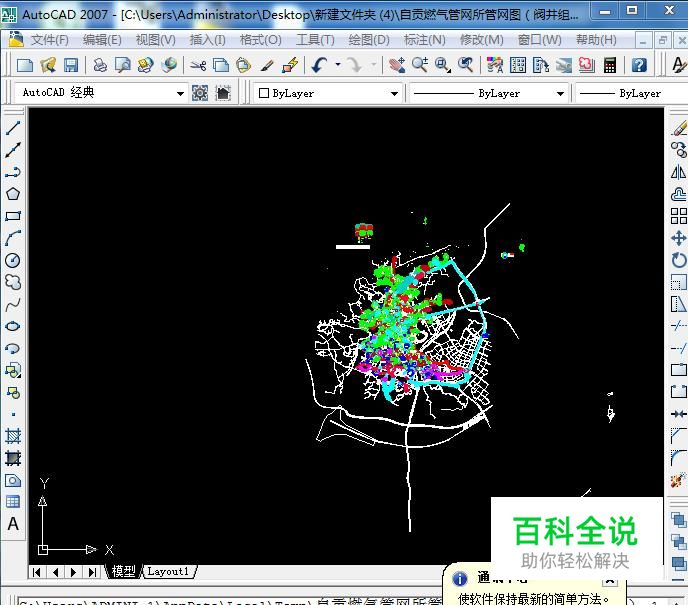688x605 pixels.
Task: Open the 绘图(D) menu
Action: (369, 40)
